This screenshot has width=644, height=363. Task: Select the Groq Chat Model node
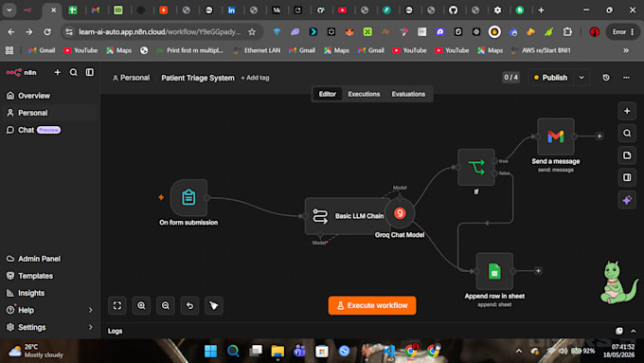(400, 213)
